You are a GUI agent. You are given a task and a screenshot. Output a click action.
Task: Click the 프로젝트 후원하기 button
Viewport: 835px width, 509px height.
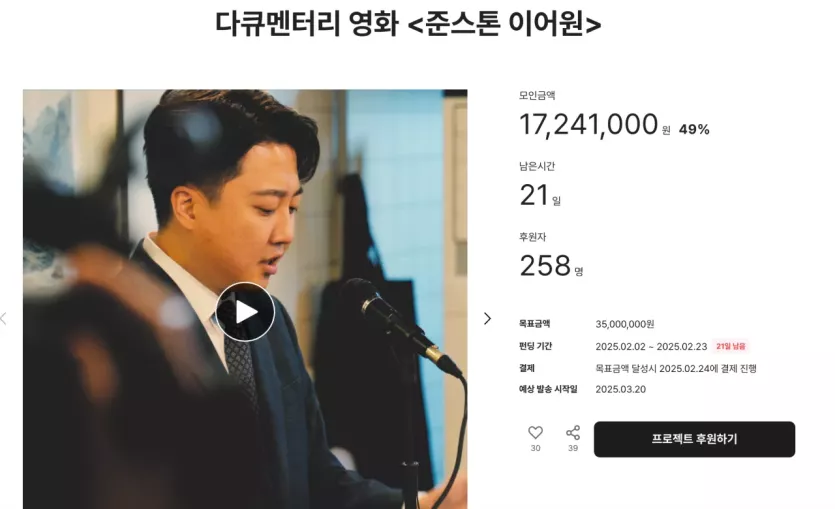point(694,439)
